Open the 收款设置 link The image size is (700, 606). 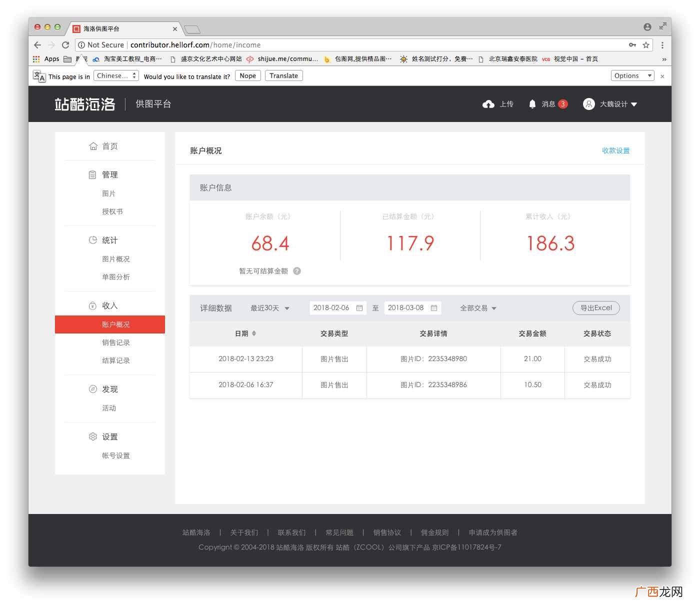click(x=616, y=150)
